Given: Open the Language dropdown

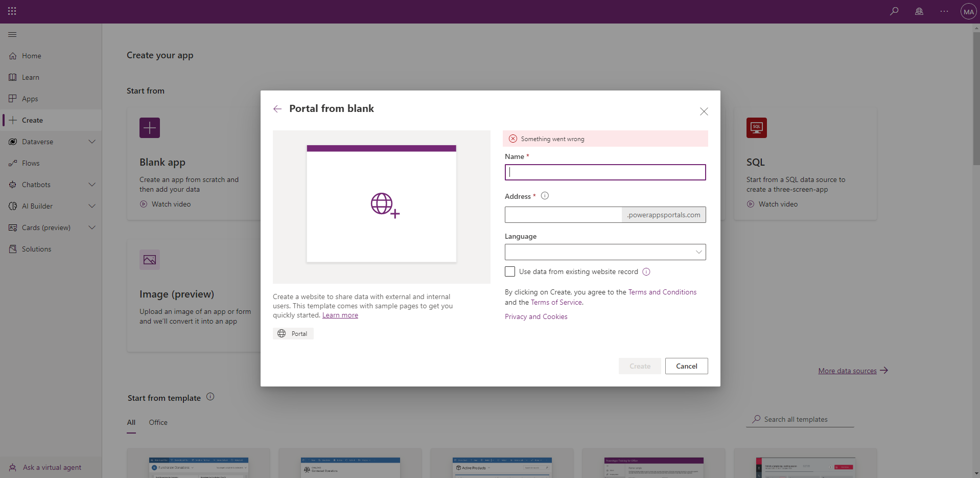Looking at the screenshot, I should pos(605,252).
